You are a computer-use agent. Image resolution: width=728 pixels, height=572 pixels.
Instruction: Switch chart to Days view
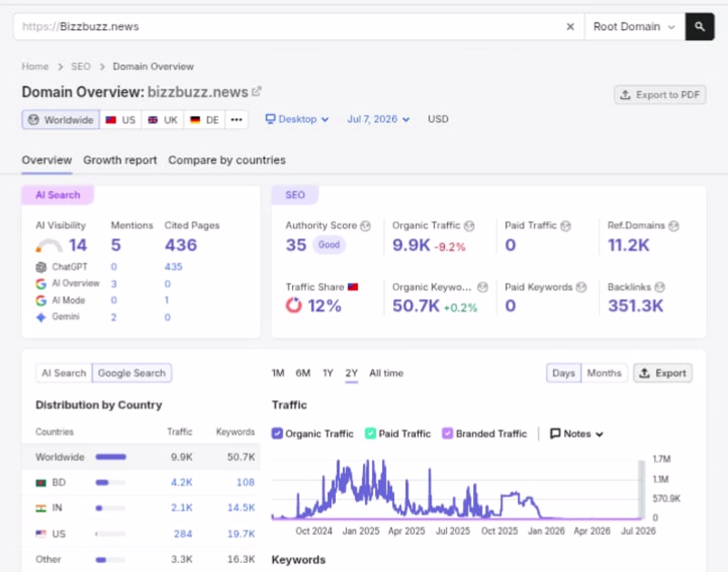coord(563,373)
